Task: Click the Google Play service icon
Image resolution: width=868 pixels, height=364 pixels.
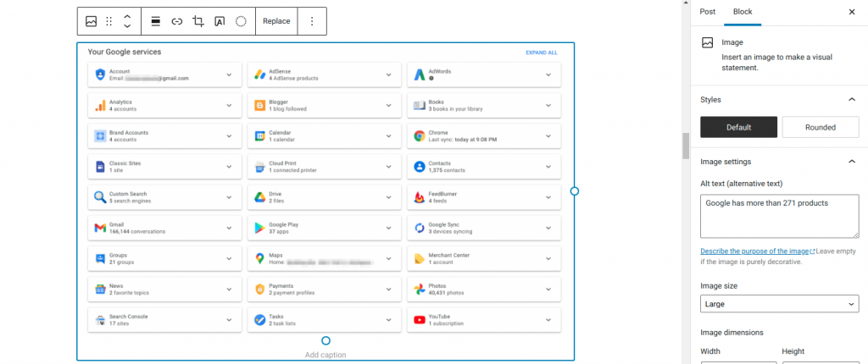Action: point(259,228)
